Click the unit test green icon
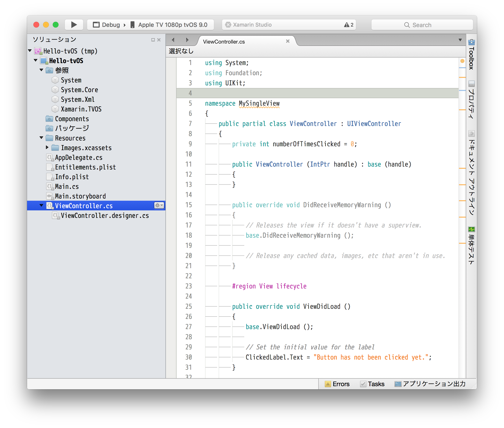Screen dimensions: 504x428 (x=471, y=229)
